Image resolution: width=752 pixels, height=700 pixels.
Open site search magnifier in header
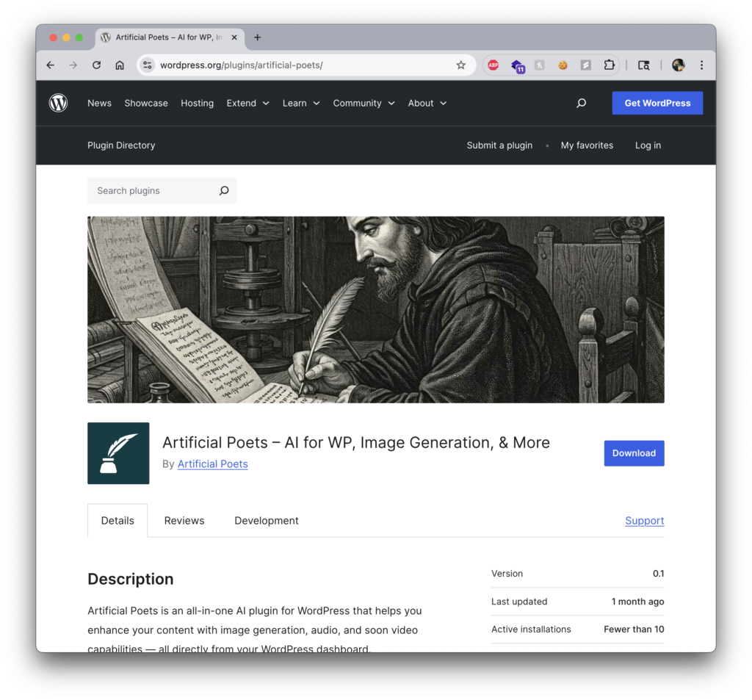581,104
